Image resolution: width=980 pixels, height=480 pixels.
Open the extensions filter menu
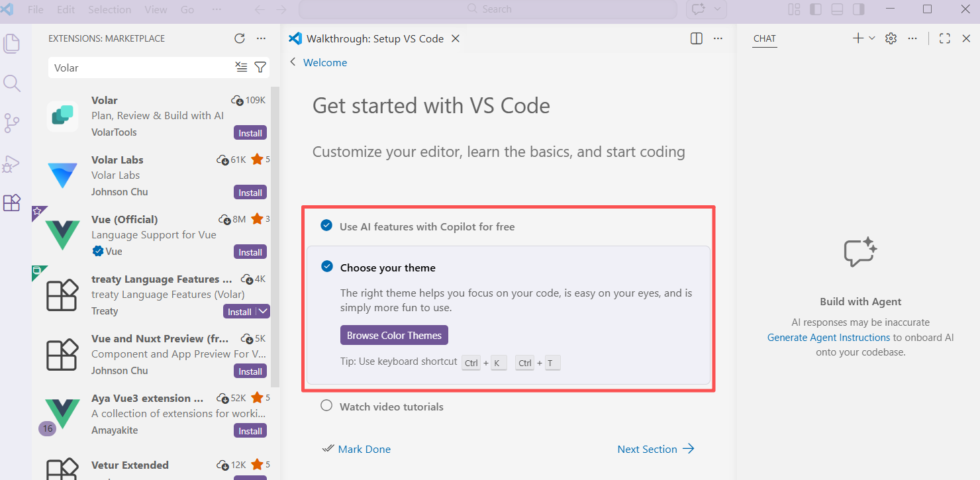click(260, 68)
